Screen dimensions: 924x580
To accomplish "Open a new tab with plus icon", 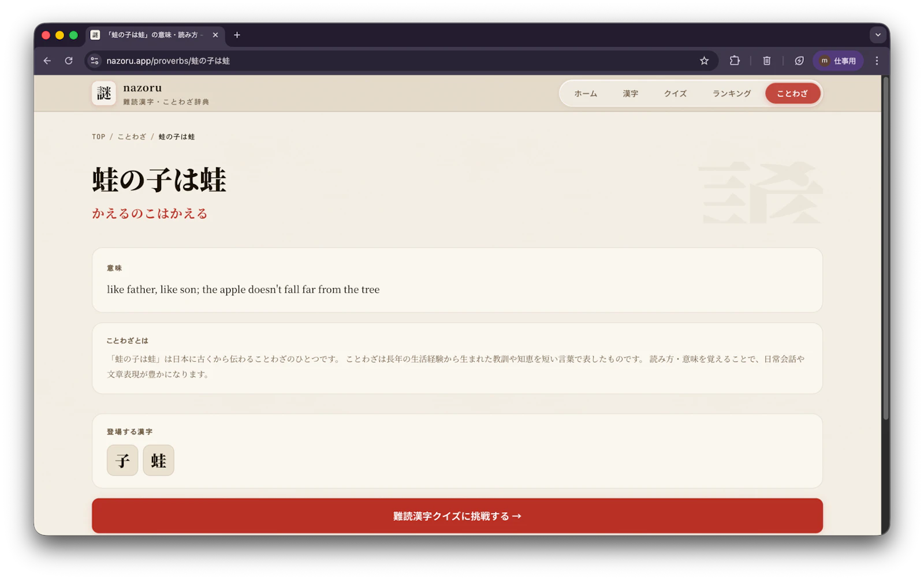I will coord(237,35).
